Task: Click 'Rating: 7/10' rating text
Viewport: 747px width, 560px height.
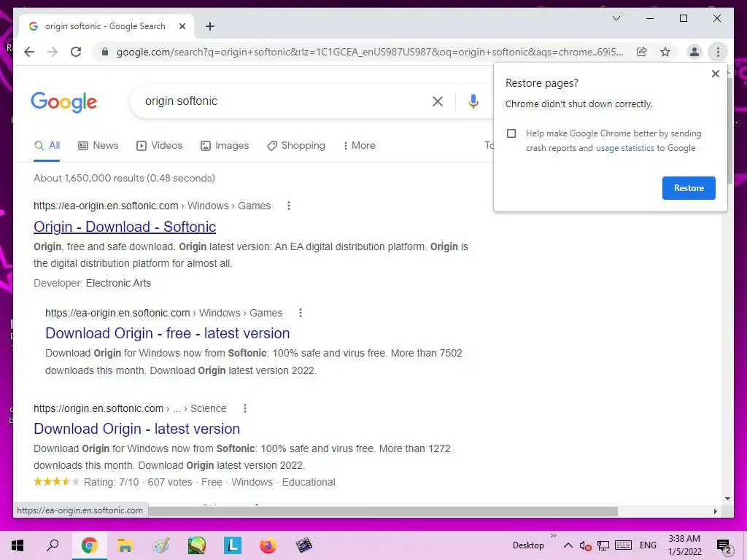Action: point(112,482)
